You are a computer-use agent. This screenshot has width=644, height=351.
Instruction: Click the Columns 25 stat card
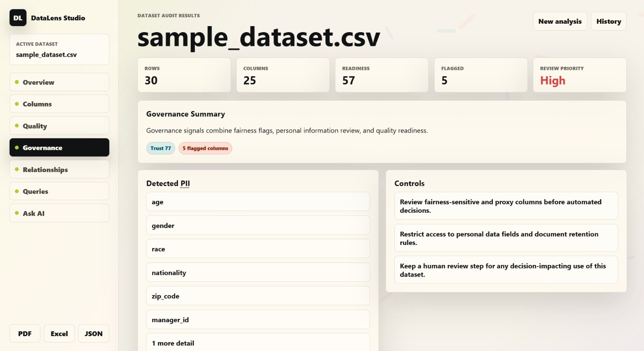coord(283,75)
